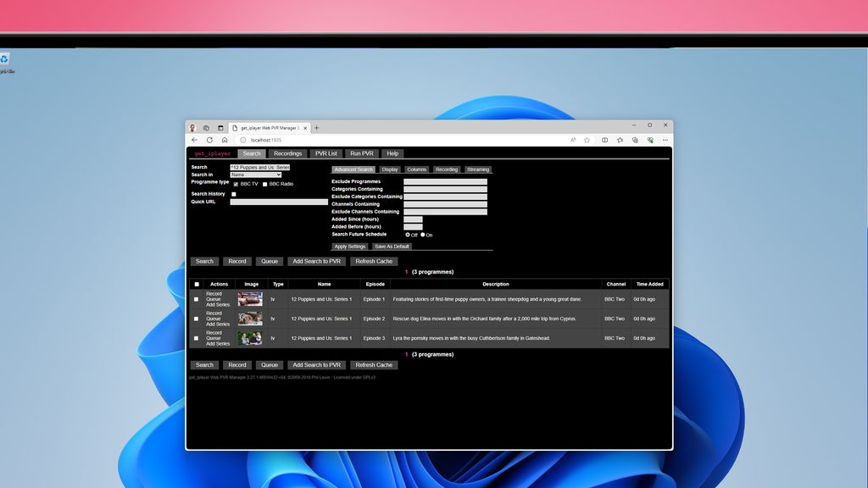Click the browser Back arrow
868x488 pixels.
(194, 139)
